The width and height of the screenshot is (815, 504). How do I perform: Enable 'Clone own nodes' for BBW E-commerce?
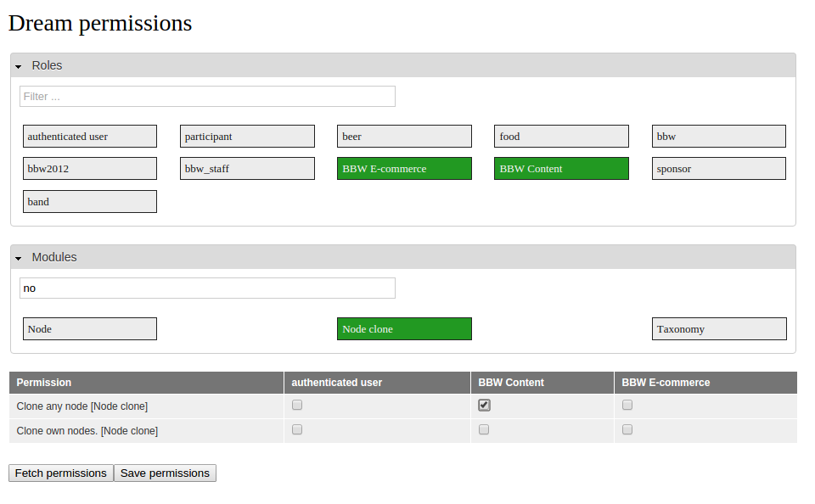point(627,430)
